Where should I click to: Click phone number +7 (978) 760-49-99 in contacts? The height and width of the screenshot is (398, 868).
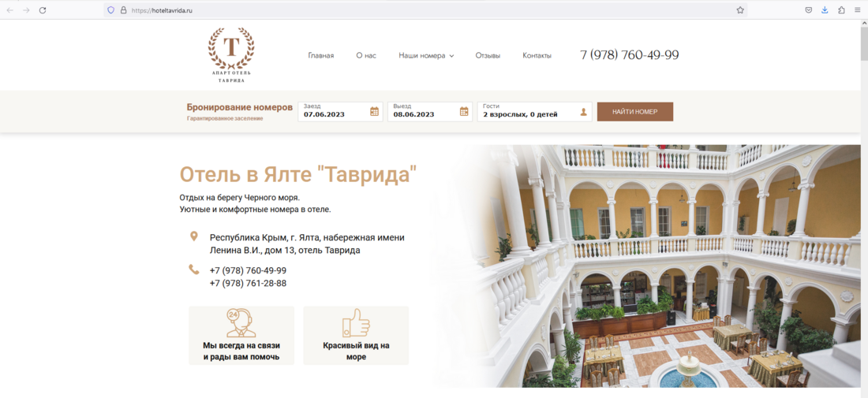pyautogui.click(x=248, y=270)
